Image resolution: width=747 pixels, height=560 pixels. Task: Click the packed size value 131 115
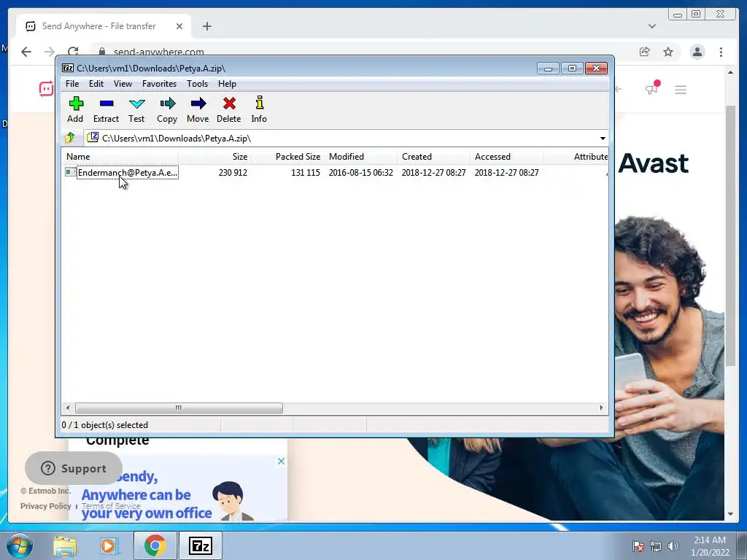(x=306, y=172)
